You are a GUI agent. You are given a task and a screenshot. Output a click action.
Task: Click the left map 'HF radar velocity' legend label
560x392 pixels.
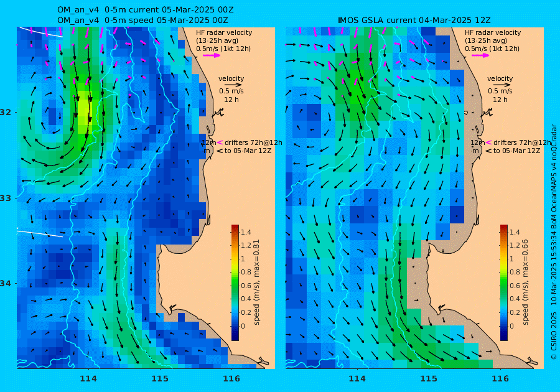[x=224, y=32]
